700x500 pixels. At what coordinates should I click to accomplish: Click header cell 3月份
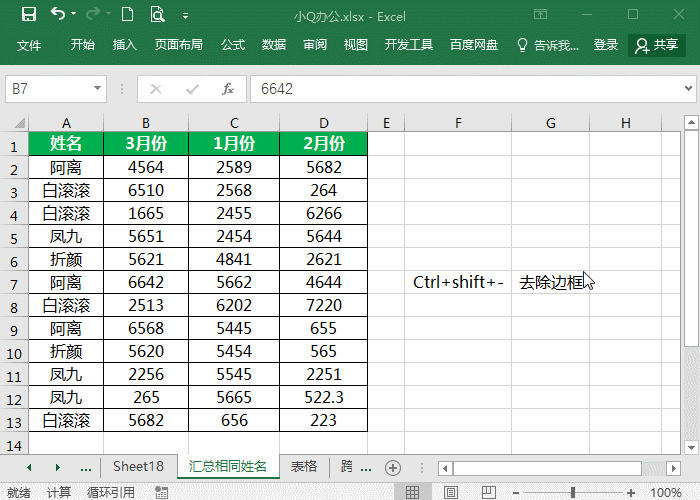146,143
